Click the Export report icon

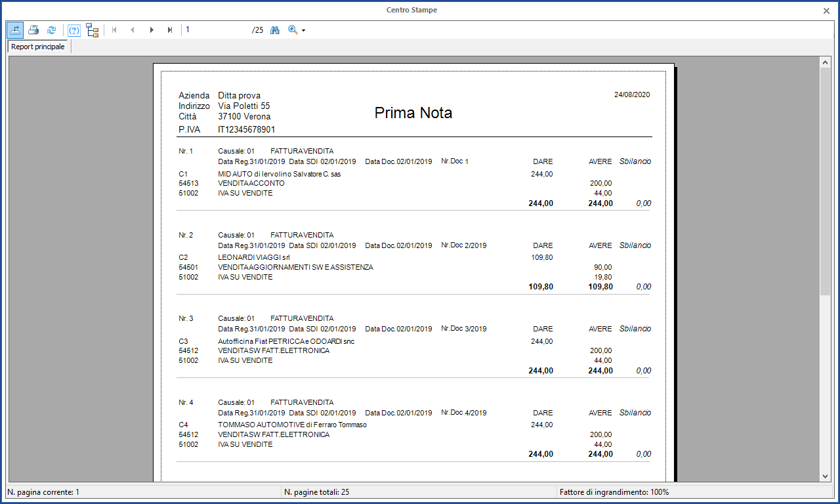(15, 30)
